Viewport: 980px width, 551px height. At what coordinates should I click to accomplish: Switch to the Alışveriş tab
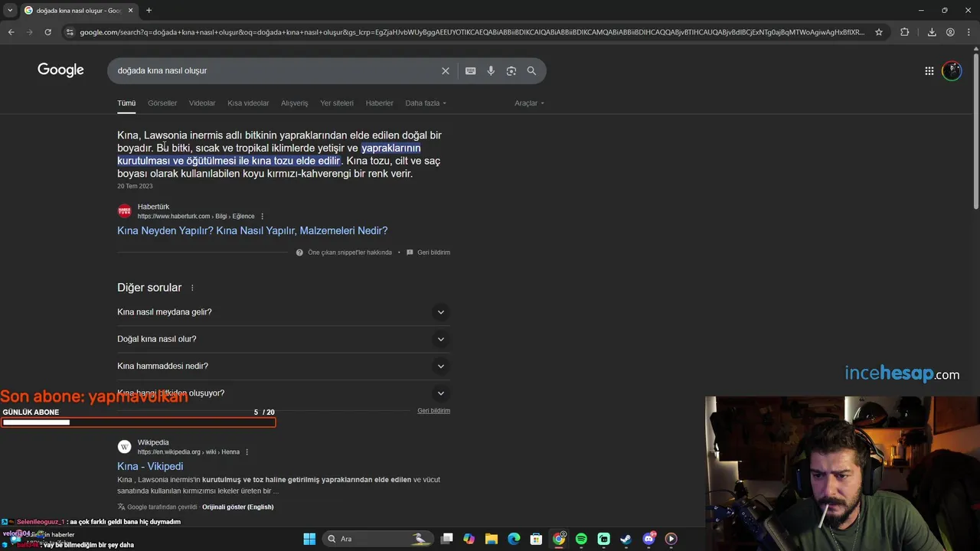point(294,103)
